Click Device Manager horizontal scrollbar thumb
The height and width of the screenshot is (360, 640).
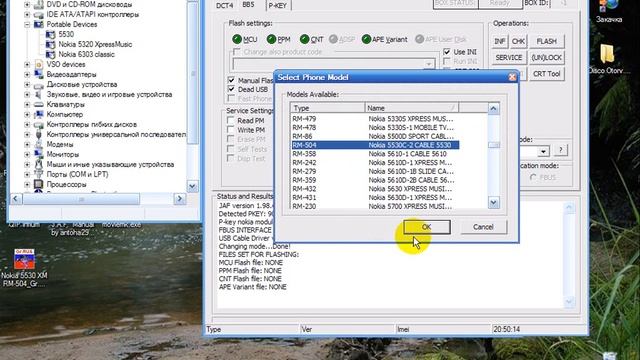coord(81,199)
